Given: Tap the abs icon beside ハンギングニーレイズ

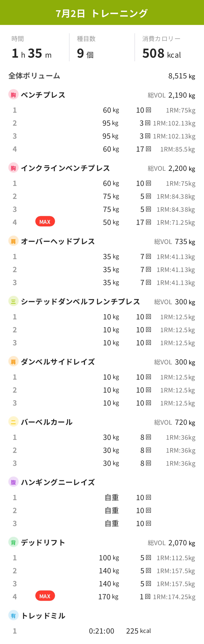Looking at the screenshot, I should tap(13, 482).
